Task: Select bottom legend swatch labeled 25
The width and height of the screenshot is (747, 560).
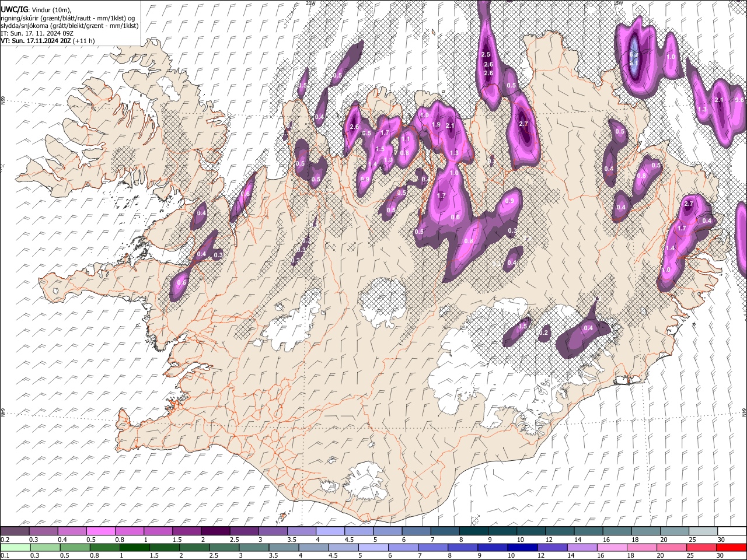Action: point(702,547)
